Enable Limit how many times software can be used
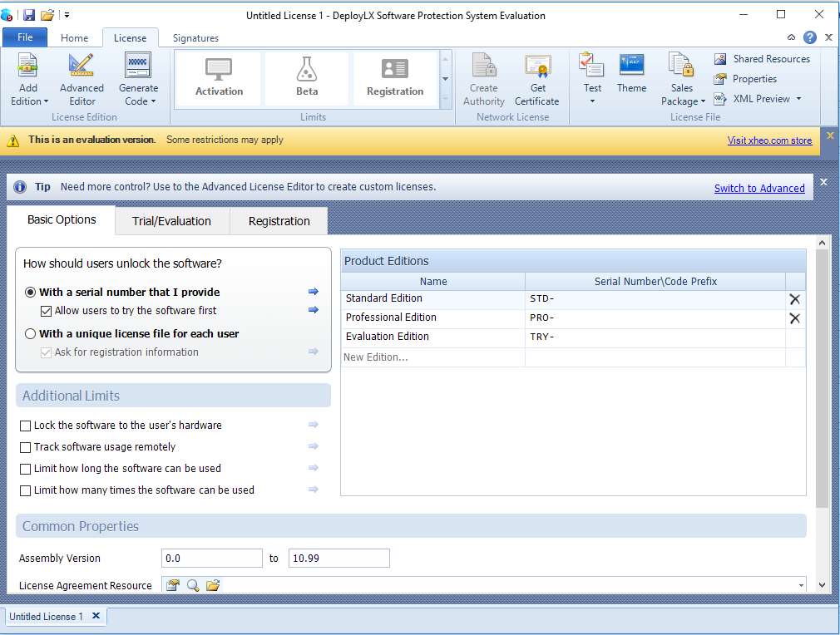Screen dimensions: 840x635 pos(25,490)
